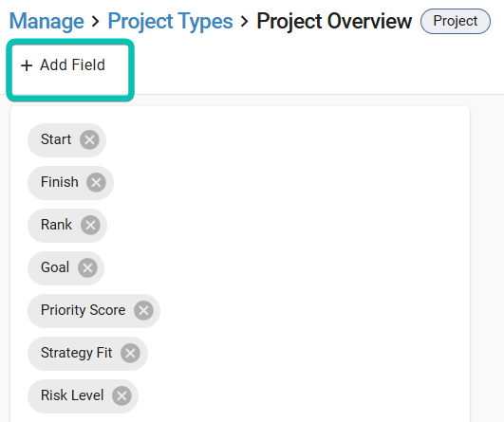Open the Project Types breadcrumb link
This screenshot has height=422, width=504.
pyautogui.click(x=170, y=21)
